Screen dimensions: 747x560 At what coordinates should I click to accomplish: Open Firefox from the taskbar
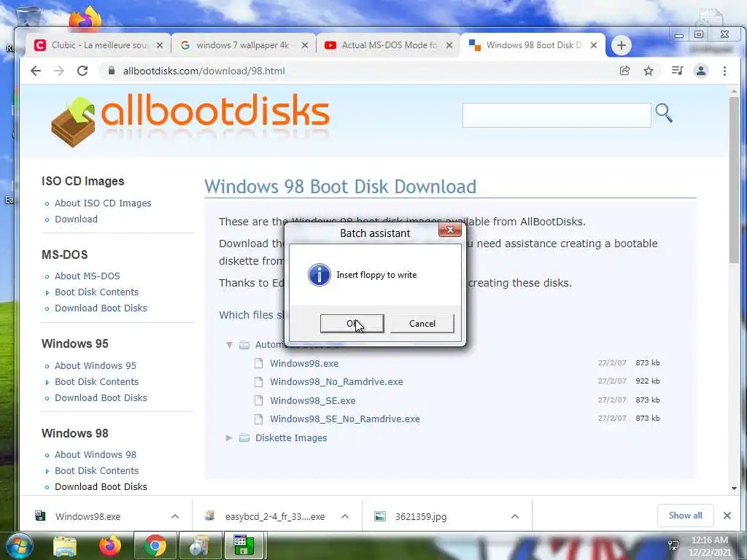coord(110,545)
